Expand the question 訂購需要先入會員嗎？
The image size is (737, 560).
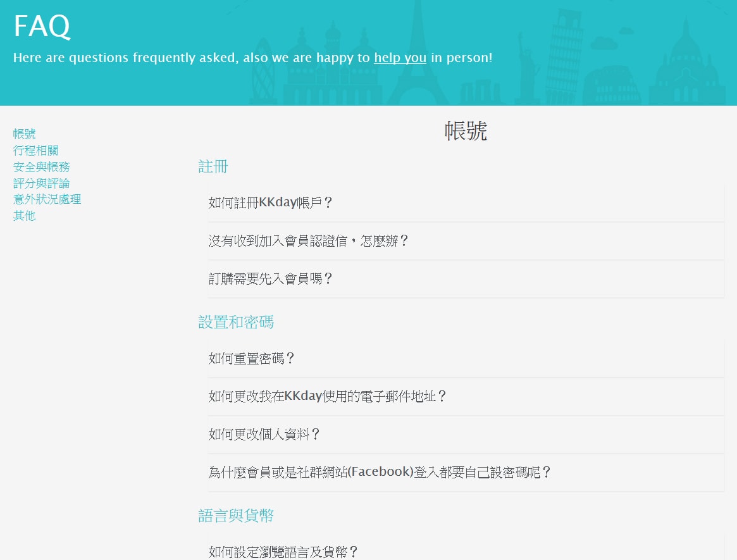(466, 279)
